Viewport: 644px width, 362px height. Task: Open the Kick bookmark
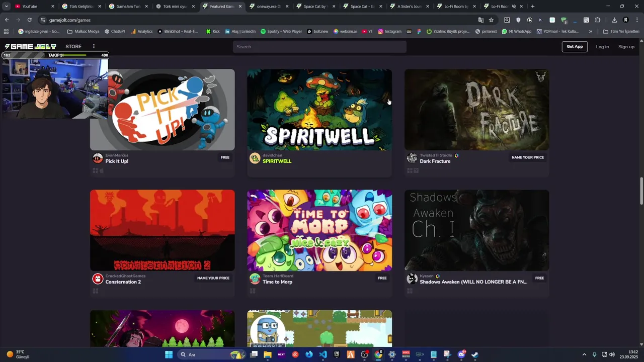click(213, 31)
